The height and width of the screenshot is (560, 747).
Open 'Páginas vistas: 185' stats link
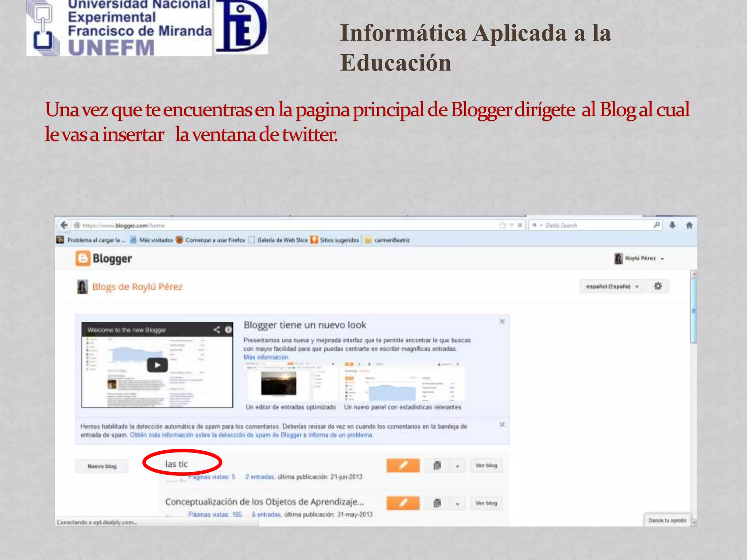[x=215, y=514]
